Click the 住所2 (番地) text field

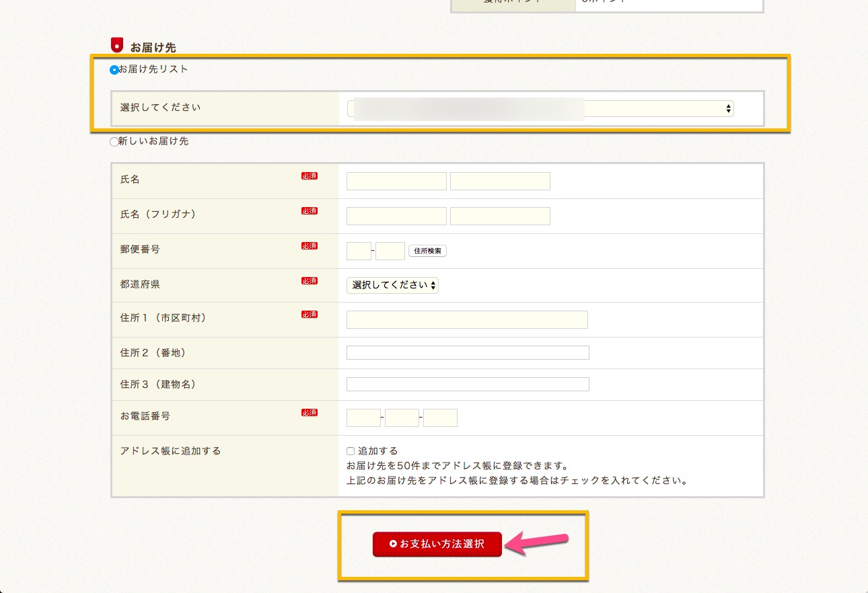[x=468, y=353]
